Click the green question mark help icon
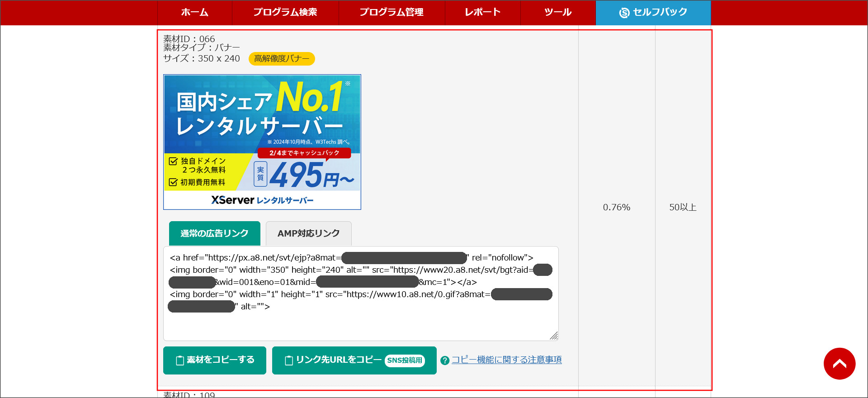The height and width of the screenshot is (398, 868). pos(445,360)
